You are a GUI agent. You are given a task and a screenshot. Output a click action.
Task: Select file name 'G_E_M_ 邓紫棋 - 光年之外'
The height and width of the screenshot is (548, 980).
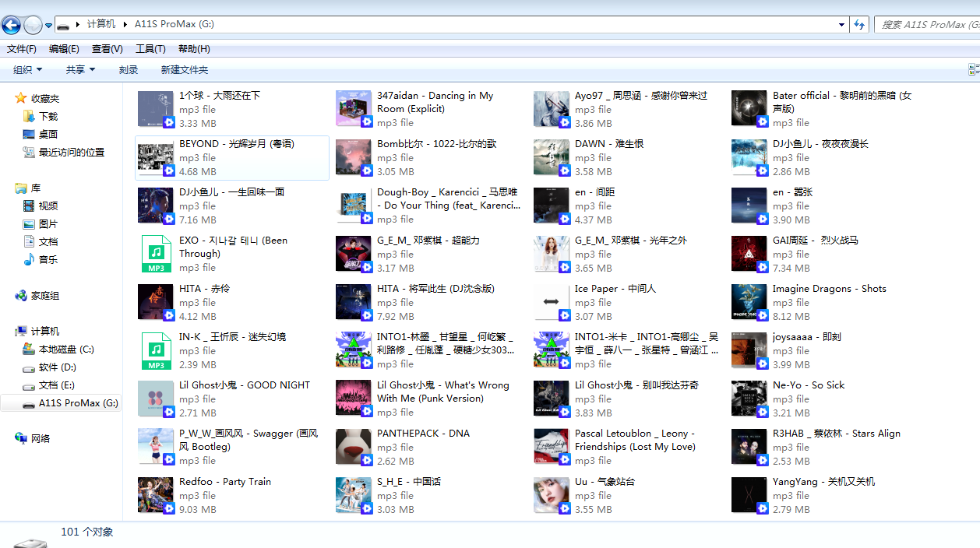pos(631,241)
